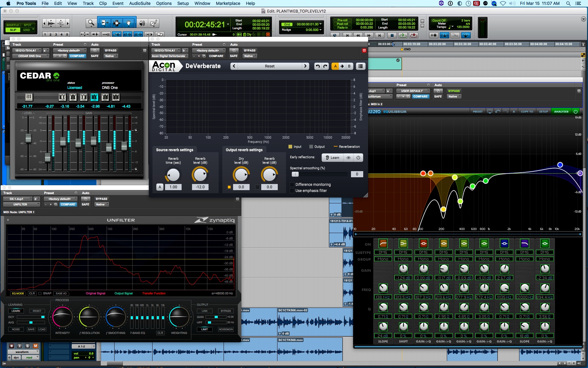Click CEDAR LEVEL fader handle
Screen dimensions: 588x368
click(28, 138)
